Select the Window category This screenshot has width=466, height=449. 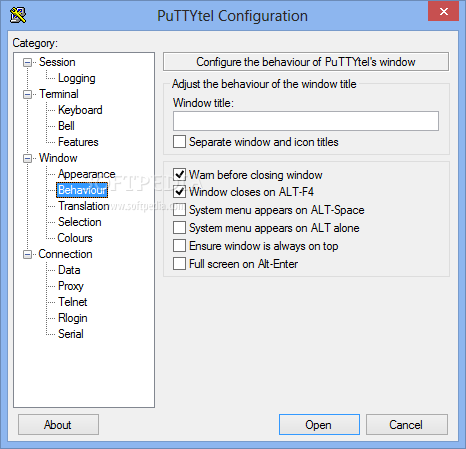[x=58, y=158]
